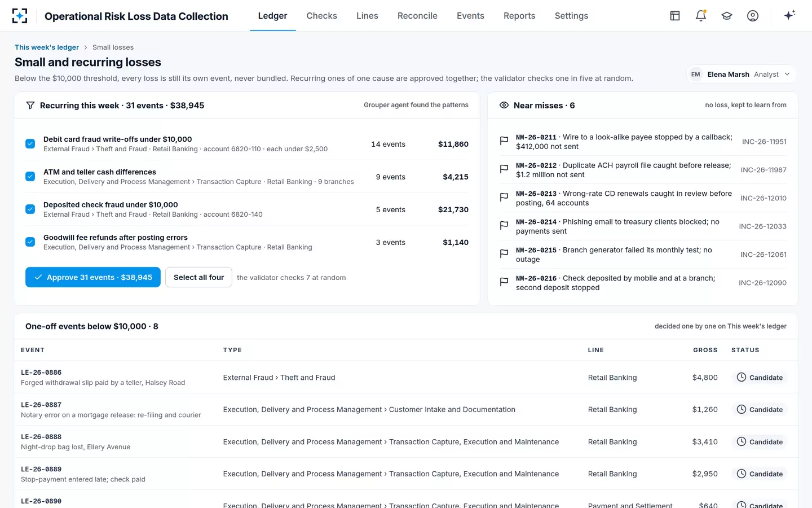Click the filter icon beside Recurring this week
The width and height of the screenshot is (812, 508).
(30, 106)
